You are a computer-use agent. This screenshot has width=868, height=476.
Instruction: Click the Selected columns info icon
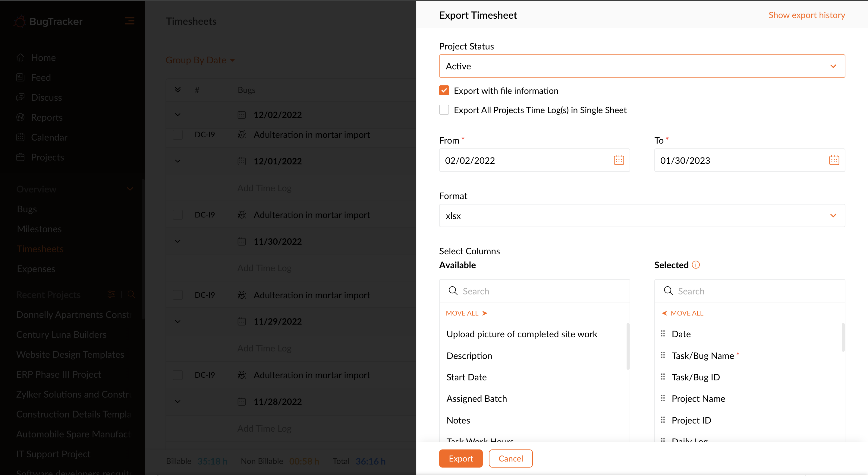pos(696,265)
